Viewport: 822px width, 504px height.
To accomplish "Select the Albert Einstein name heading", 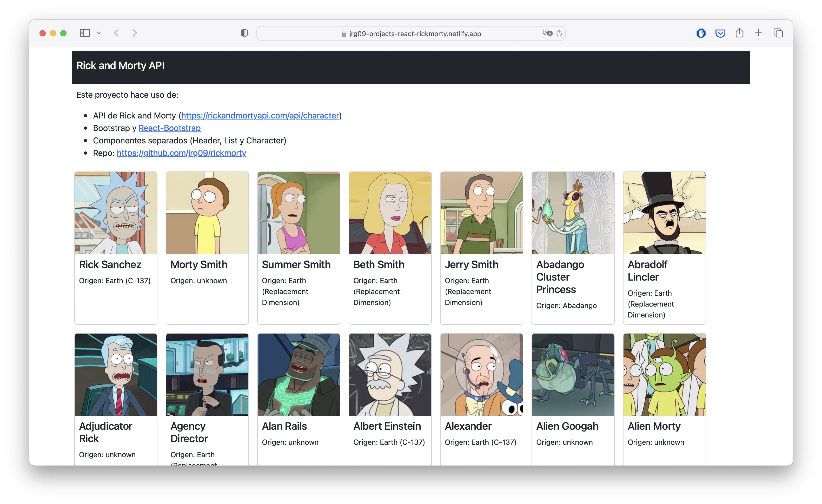I will (387, 426).
